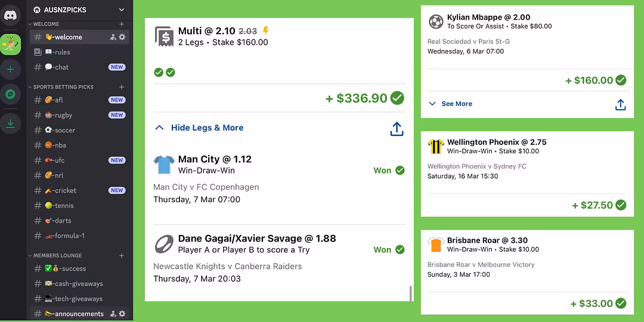Click the Add a Server plus icon
This screenshot has height=322, width=644.
click(10, 70)
